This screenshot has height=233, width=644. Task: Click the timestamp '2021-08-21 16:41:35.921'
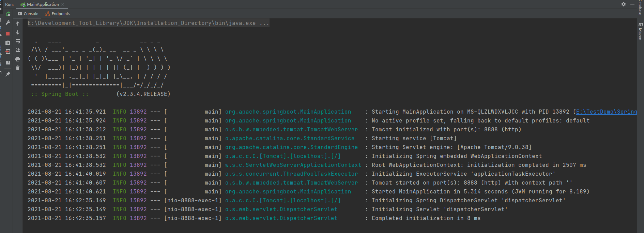pos(67,112)
